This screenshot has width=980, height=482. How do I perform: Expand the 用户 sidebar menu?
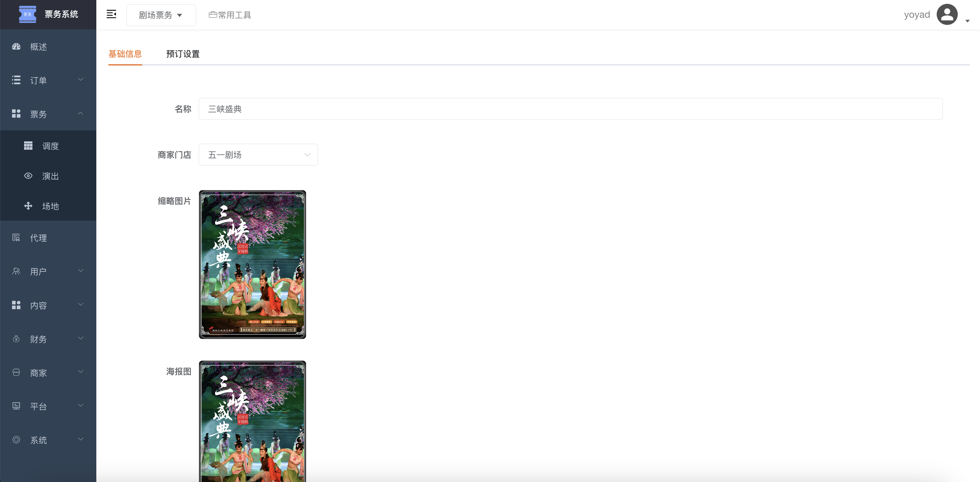(48, 271)
